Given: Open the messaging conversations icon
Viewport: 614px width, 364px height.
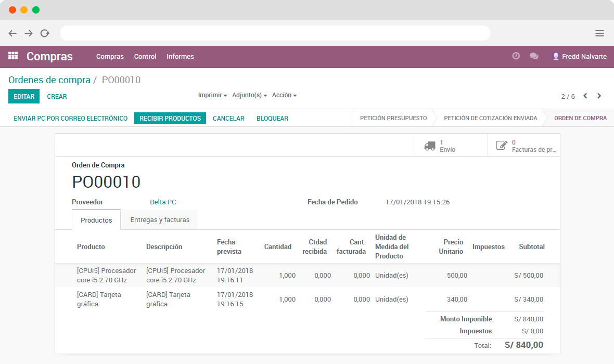Looking at the screenshot, I should coord(534,56).
